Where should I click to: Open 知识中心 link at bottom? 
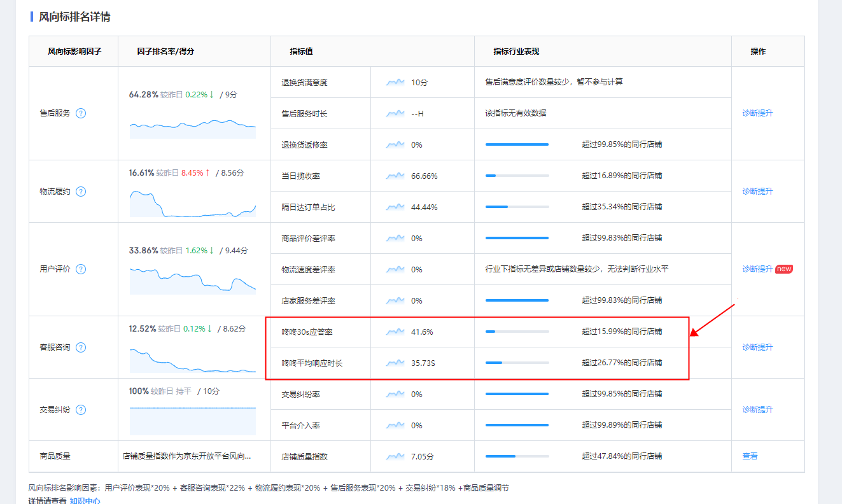(85, 500)
